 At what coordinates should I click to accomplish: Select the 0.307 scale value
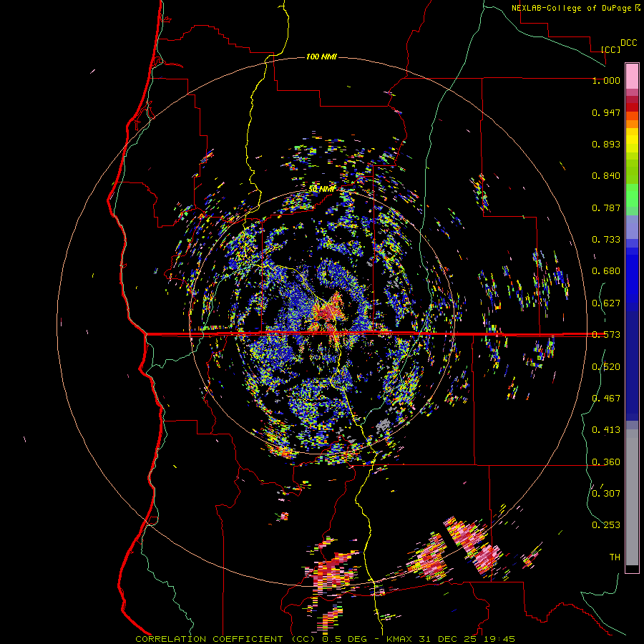606,493
